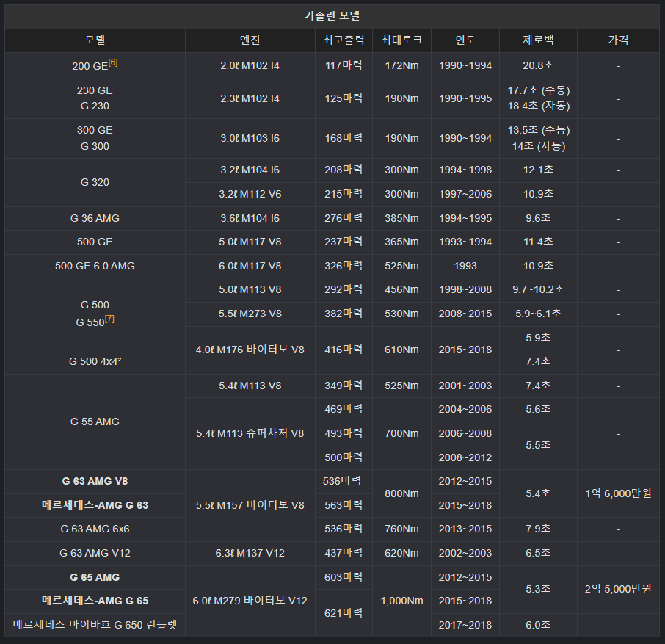Select the 연도 column header
This screenshot has height=644, width=665.
(465, 40)
